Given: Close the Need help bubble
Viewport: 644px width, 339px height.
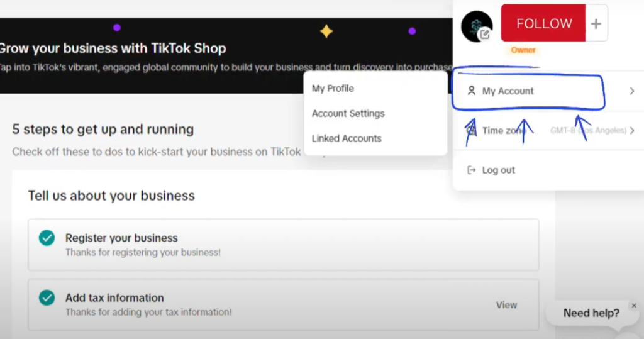Looking at the screenshot, I should click(634, 306).
